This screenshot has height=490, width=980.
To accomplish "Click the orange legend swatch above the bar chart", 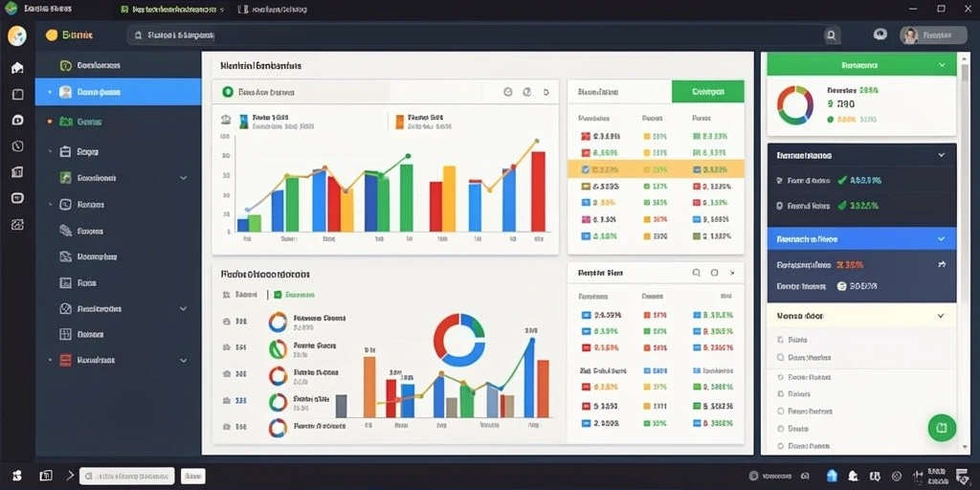I will pos(397,122).
